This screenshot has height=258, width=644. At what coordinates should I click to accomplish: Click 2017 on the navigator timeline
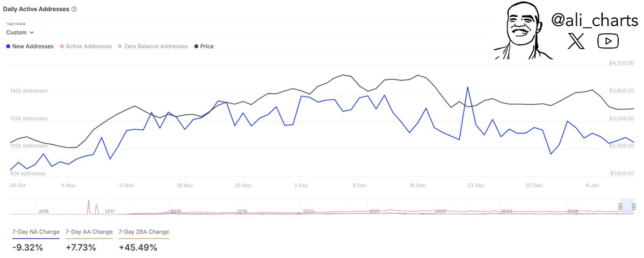pyautogui.click(x=110, y=211)
